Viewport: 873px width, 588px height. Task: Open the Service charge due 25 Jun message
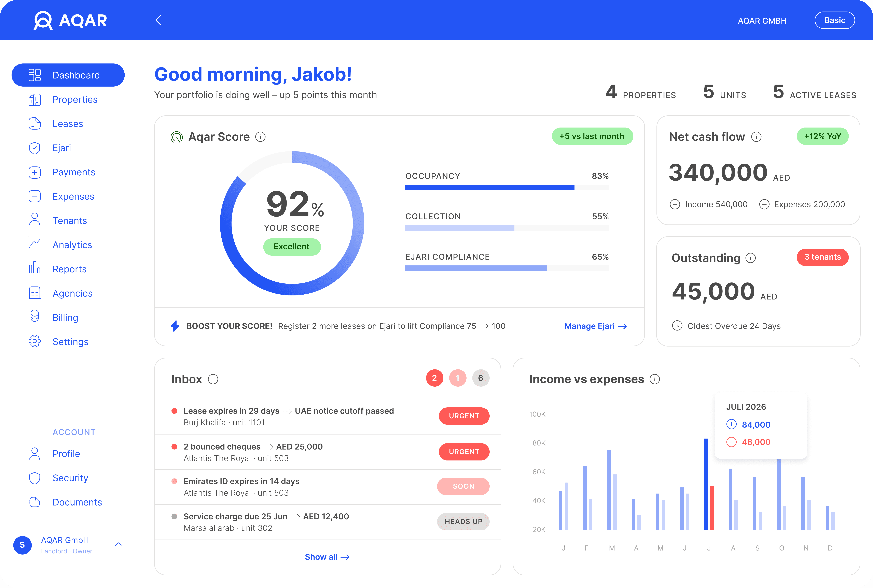pyautogui.click(x=328, y=522)
